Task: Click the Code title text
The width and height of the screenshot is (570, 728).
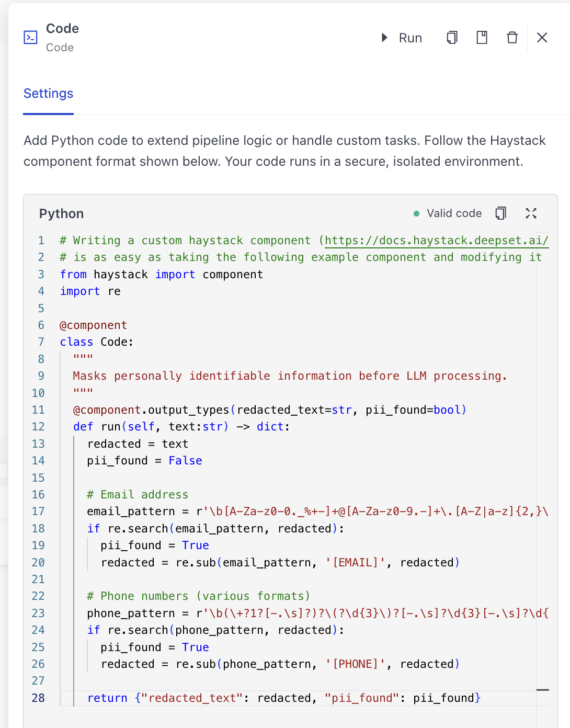Action: (62, 28)
